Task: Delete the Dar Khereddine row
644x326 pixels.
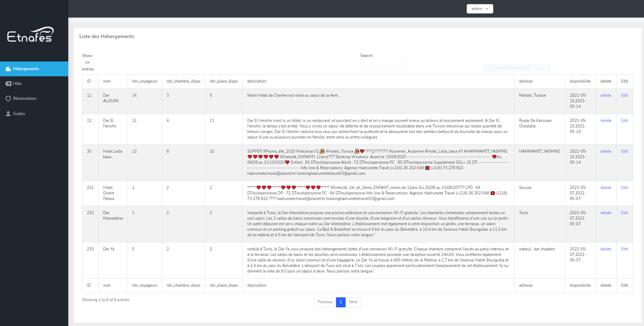Action: [x=605, y=213]
